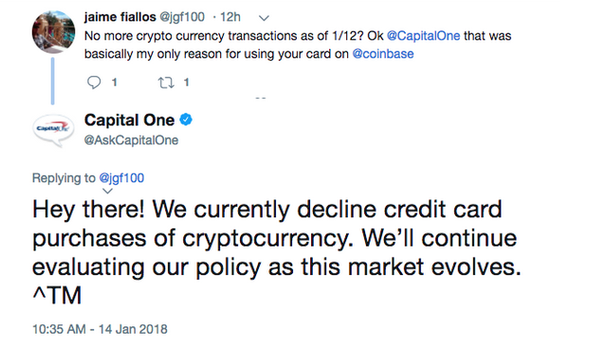Viewport: 606px width, 364px height.
Task: Expand the chevron below Replying to
Action: point(107,191)
